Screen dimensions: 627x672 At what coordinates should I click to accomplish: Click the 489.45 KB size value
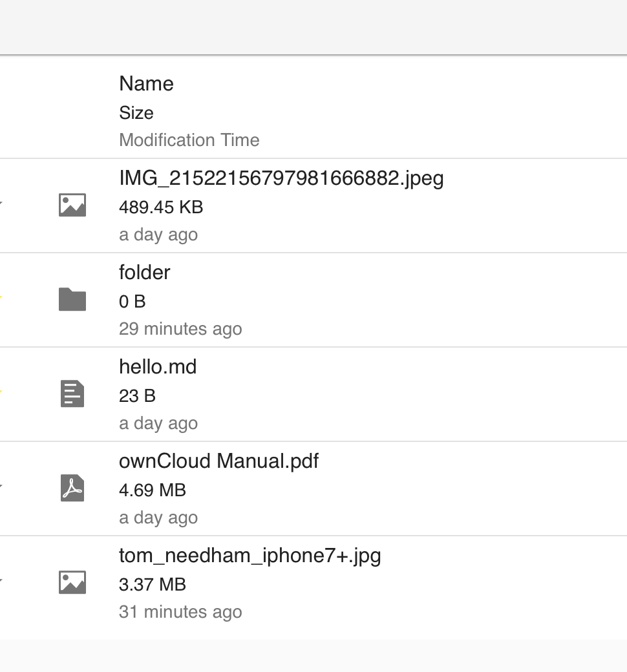click(x=161, y=207)
